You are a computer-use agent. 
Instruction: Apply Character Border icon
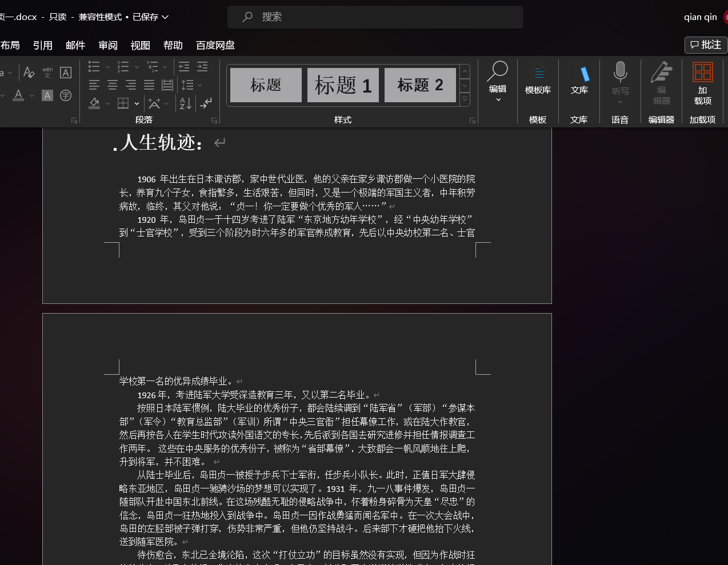coord(66,72)
